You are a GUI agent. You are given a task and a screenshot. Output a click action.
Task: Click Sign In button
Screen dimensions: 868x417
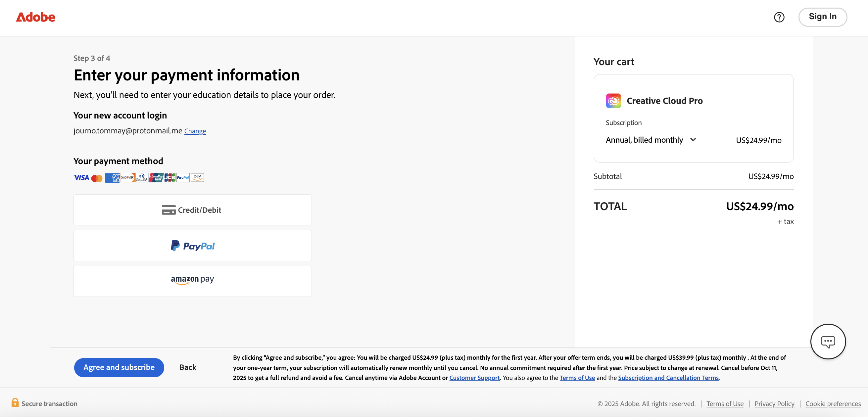tap(822, 17)
